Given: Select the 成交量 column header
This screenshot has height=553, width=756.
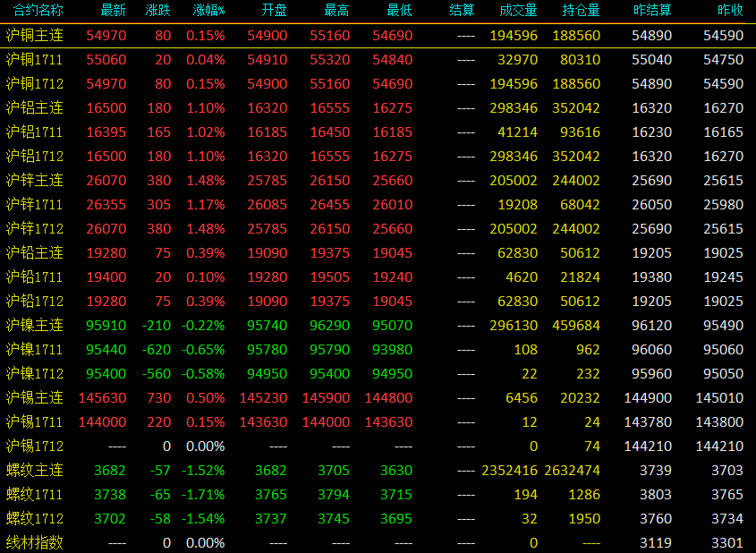Looking at the screenshot, I should tap(518, 11).
